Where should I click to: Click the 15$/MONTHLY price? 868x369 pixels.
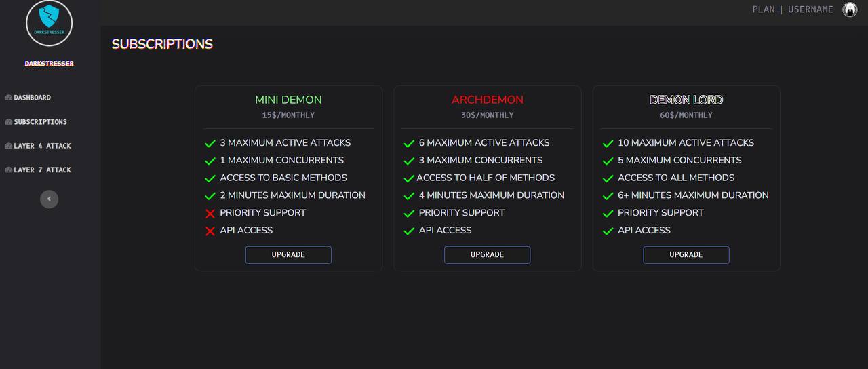pyautogui.click(x=288, y=115)
